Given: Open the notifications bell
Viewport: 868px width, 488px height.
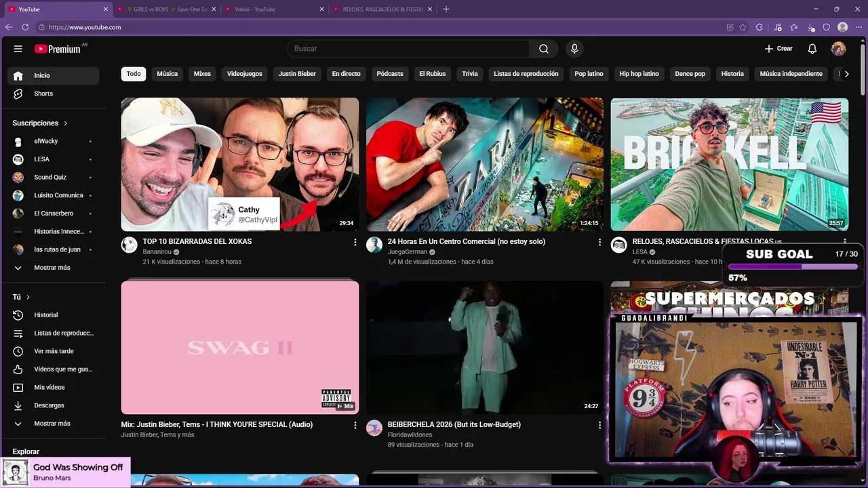Looking at the screenshot, I should point(812,49).
